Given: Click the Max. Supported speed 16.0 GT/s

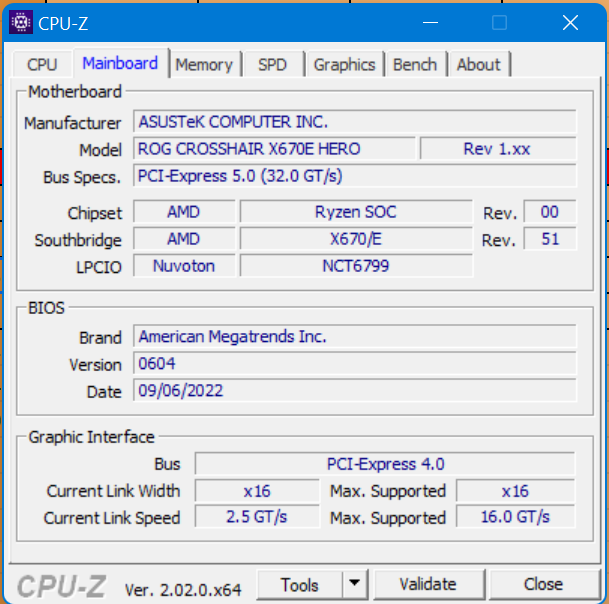Looking at the screenshot, I should pos(515,517).
